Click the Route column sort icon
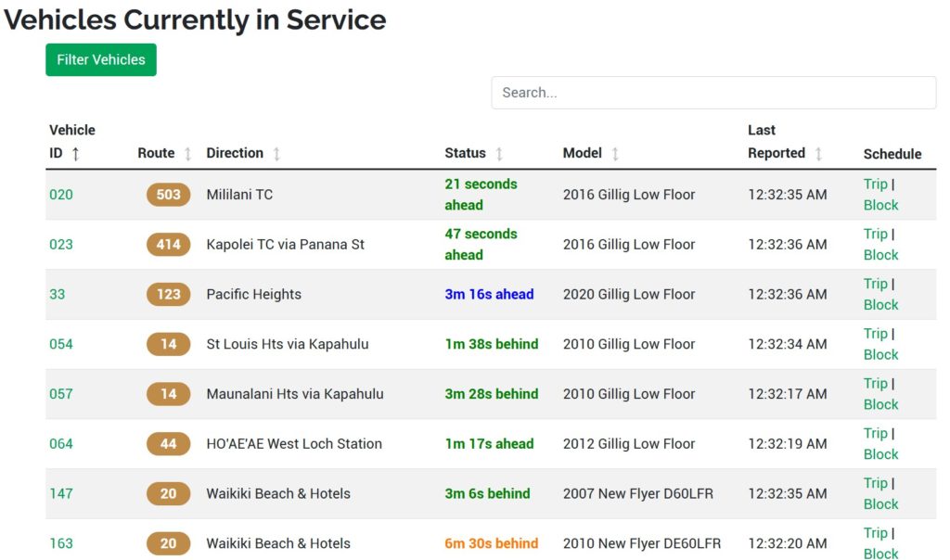The width and height of the screenshot is (950, 560). pos(187,154)
